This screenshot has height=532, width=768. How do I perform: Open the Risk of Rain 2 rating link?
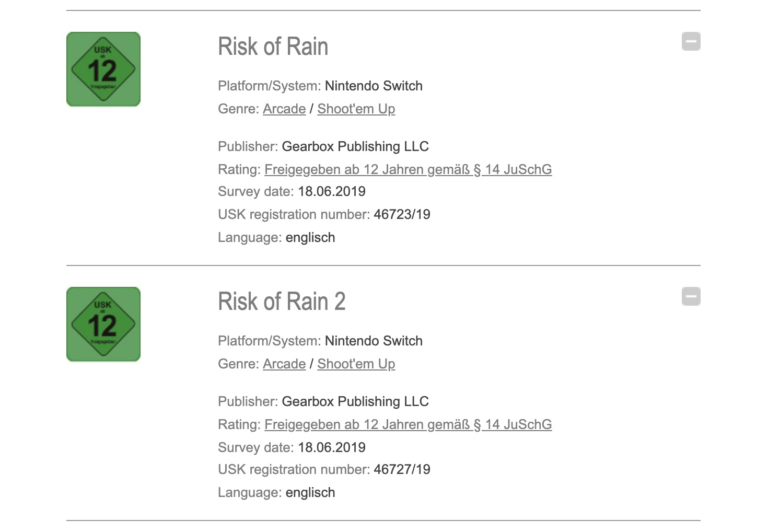(408, 424)
